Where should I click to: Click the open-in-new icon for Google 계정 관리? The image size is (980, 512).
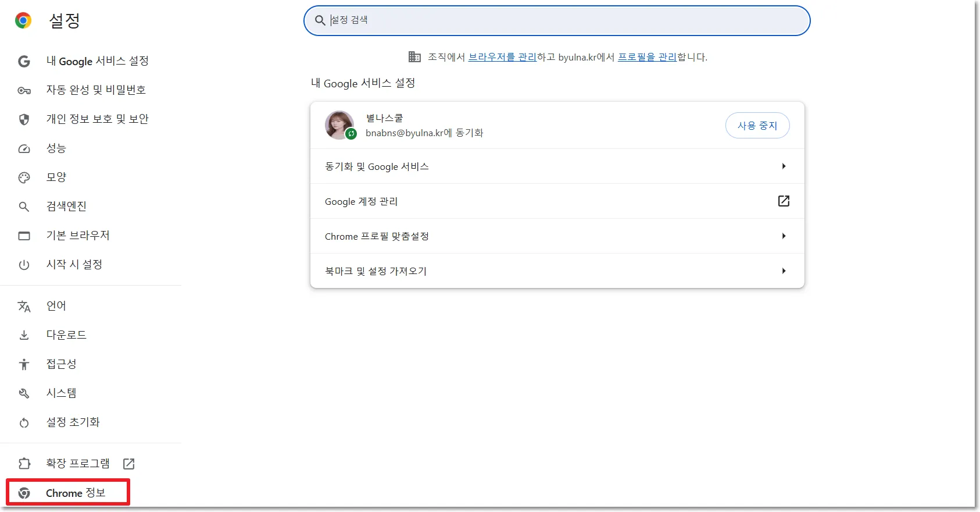[784, 201]
